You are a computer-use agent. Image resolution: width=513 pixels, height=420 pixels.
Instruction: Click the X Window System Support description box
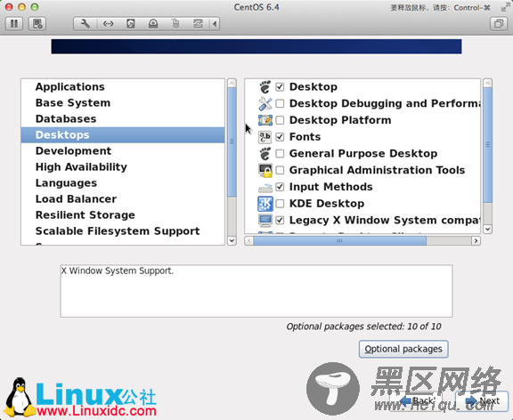point(256,291)
